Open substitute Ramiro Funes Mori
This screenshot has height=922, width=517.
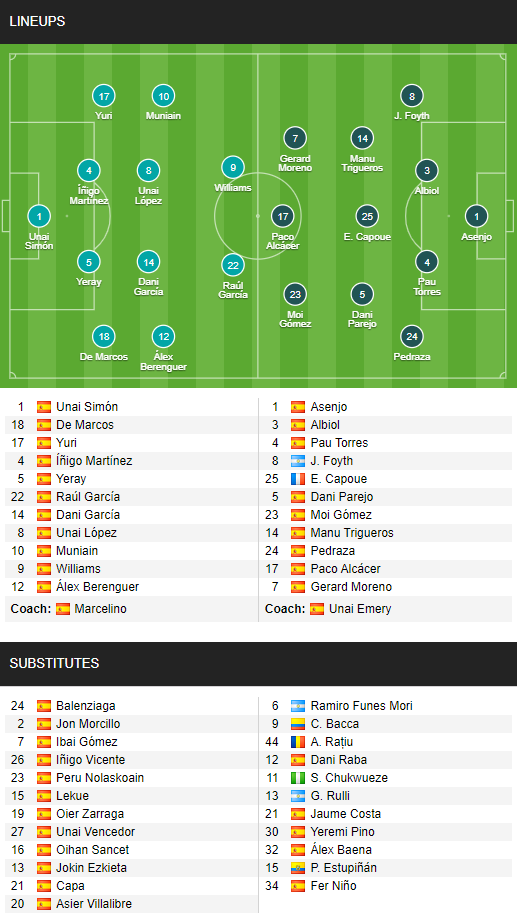point(362,706)
